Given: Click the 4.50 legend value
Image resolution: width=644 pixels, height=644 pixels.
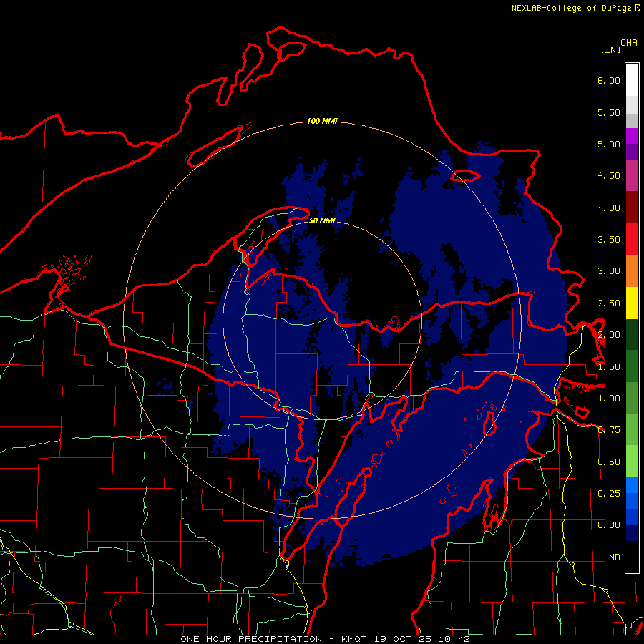Looking at the screenshot, I should 609,176.
